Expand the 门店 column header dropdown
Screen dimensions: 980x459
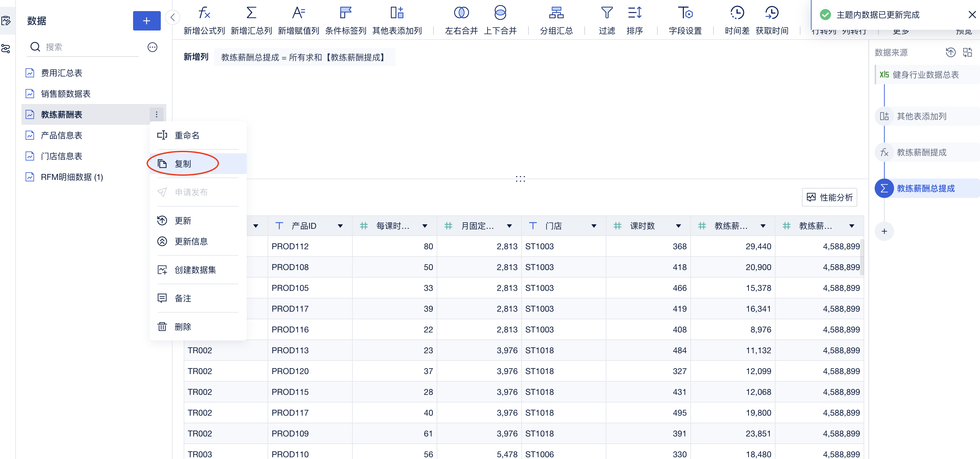594,226
